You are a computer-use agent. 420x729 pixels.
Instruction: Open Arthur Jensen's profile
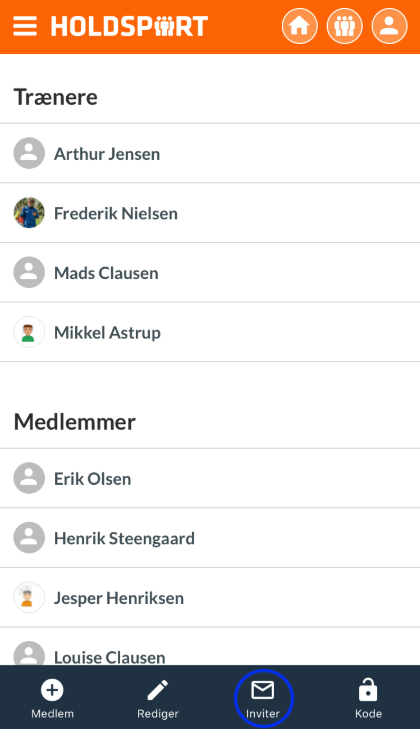(210, 153)
